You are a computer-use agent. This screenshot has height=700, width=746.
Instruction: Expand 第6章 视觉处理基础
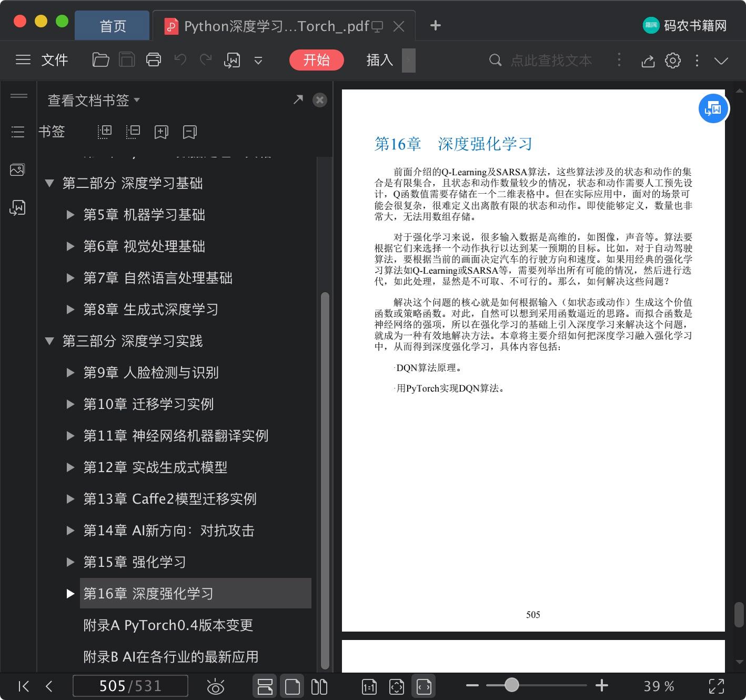pyautogui.click(x=70, y=246)
